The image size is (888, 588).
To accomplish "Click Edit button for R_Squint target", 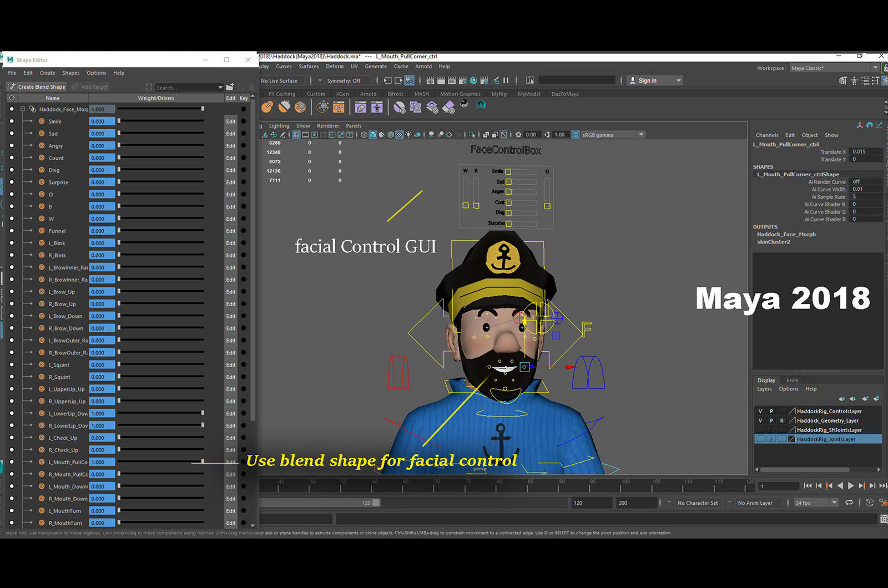I will point(231,377).
